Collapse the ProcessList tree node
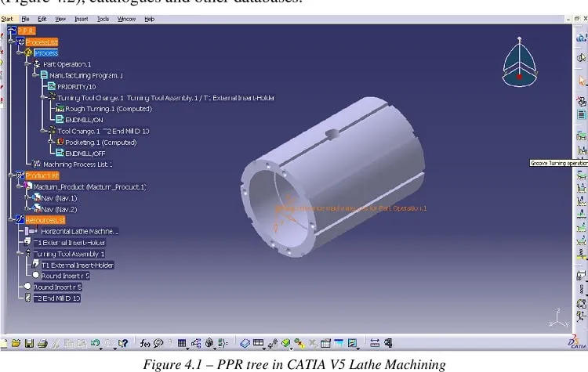588x372 pixels. [x=12, y=42]
